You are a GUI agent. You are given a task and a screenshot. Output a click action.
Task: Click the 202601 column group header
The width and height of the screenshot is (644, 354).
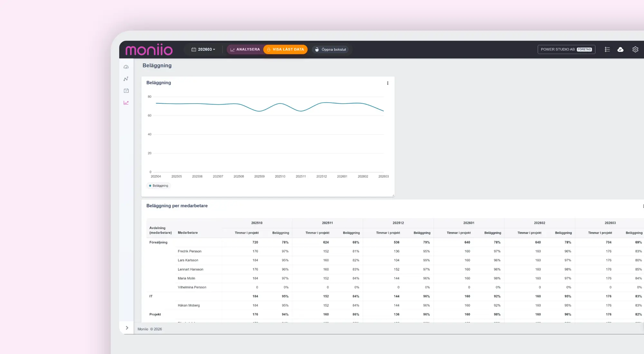pos(469,223)
